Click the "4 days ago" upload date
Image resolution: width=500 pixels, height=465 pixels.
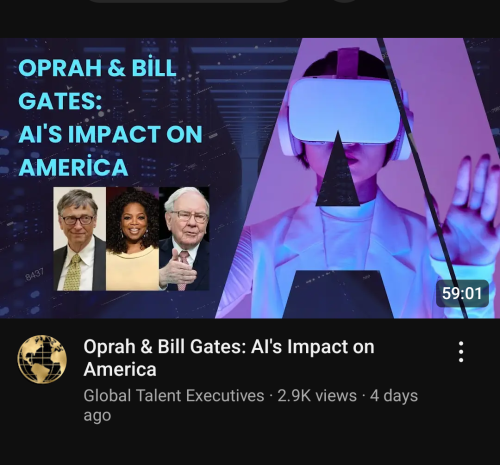coord(251,405)
